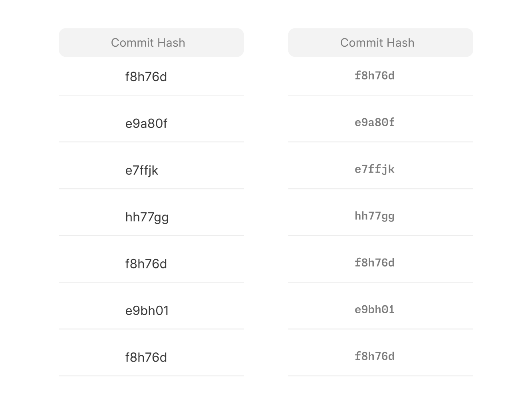Click divider line under right table's e9a80f
This screenshot has height=404, width=532.
pos(380,142)
